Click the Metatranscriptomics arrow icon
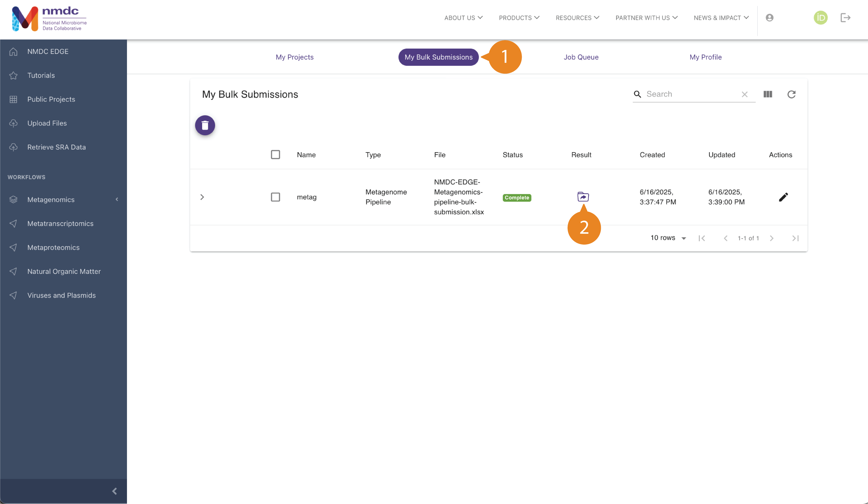Image resolution: width=868 pixels, height=504 pixels. pos(13,224)
